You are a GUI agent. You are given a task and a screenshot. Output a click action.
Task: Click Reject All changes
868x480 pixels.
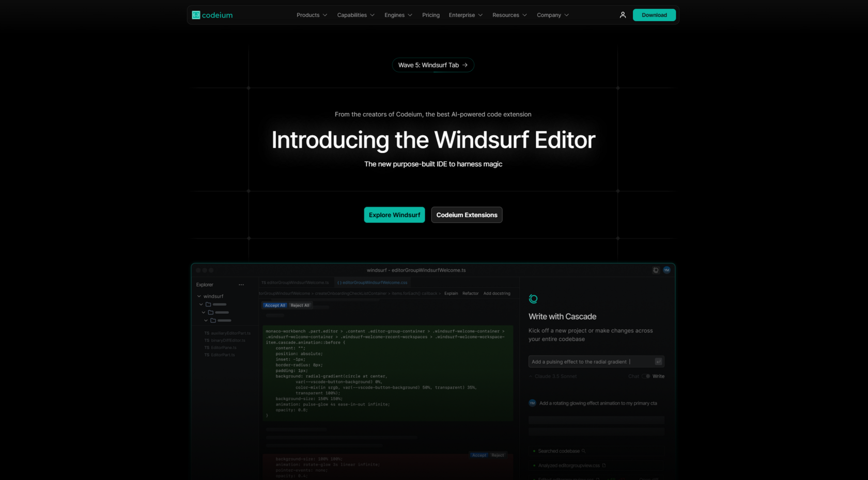[x=300, y=306]
